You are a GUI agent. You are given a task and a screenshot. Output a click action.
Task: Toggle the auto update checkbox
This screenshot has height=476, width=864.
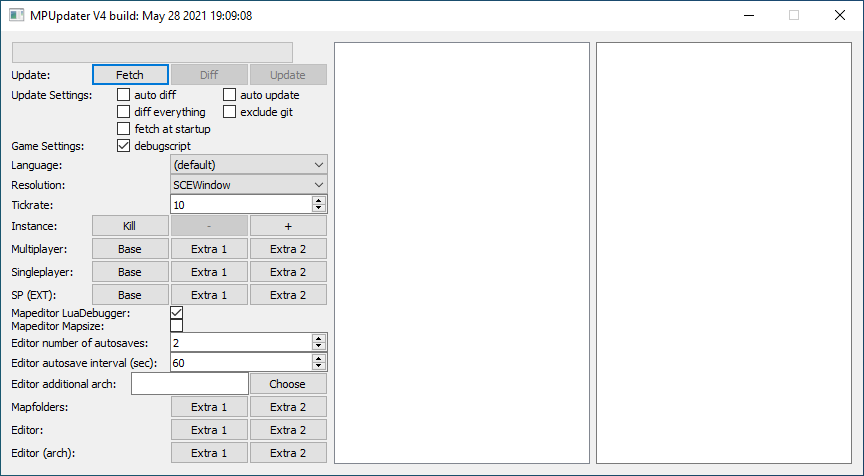click(230, 95)
